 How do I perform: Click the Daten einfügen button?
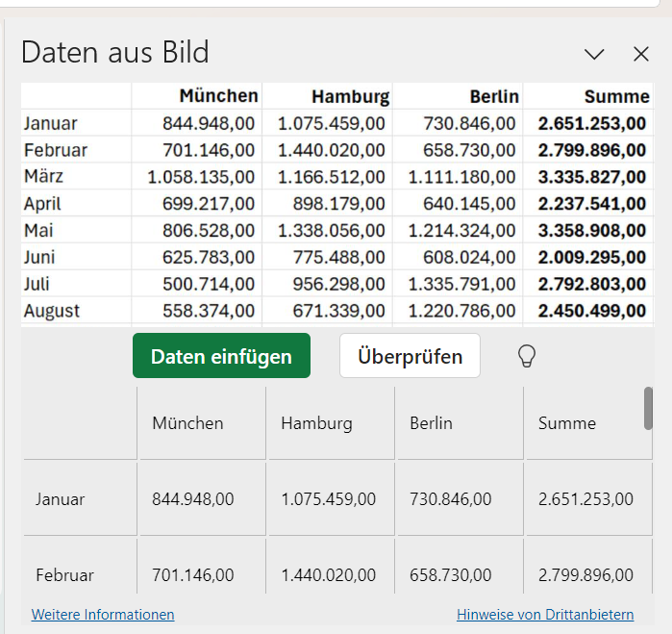pos(221,356)
